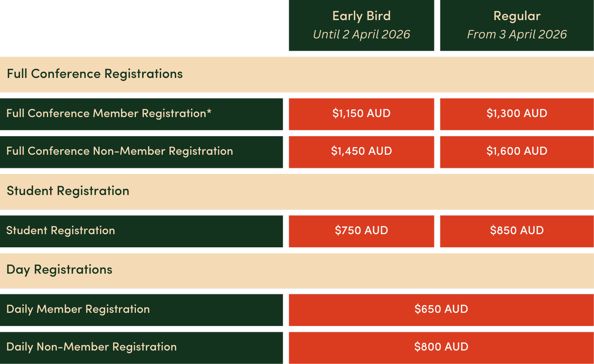Choose the Daily Non-Member Registration row

(x=141, y=348)
